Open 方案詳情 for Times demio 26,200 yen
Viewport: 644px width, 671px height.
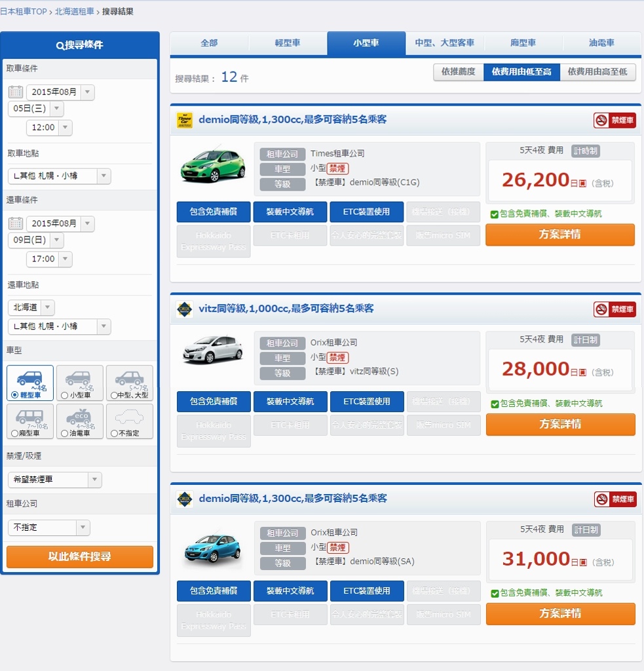click(x=560, y=235)
